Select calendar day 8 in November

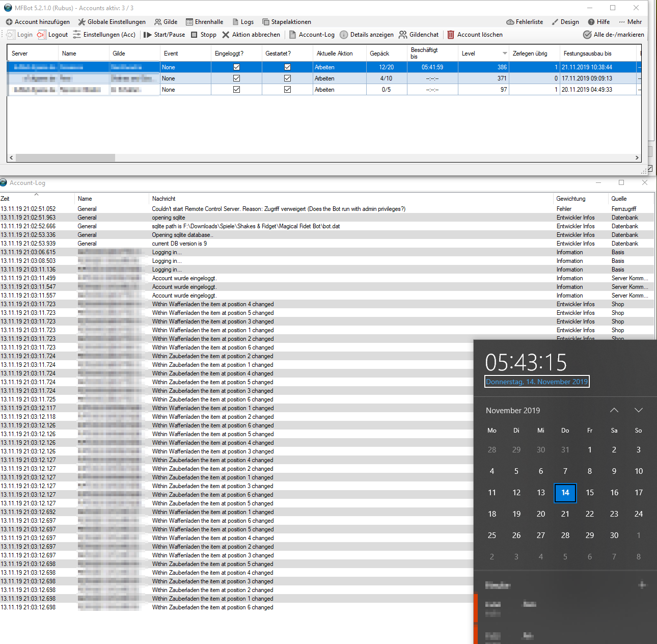click(x=590, y=471)
